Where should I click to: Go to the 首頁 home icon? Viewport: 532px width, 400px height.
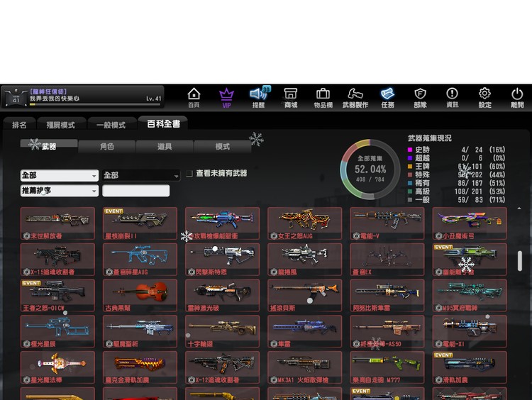[x=194, y=97]
